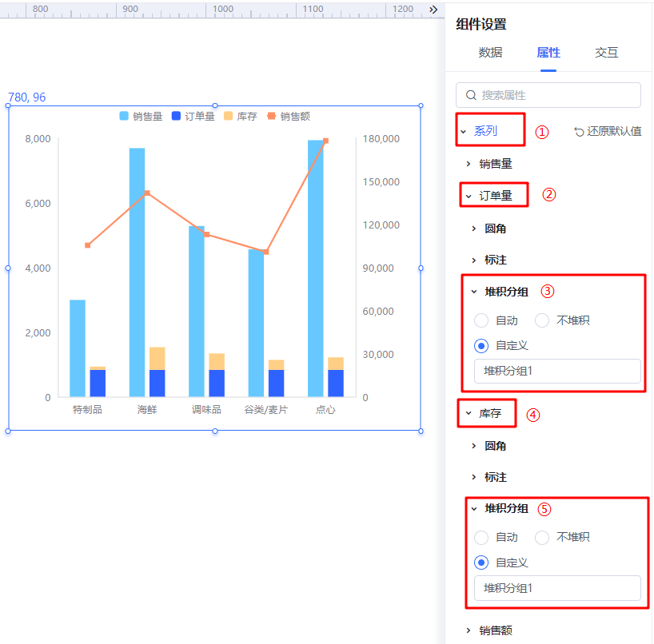This screenshot has height=644, width=654.
Task: Click the restore defaults undo arrow icon
Action: click(579, 132)
